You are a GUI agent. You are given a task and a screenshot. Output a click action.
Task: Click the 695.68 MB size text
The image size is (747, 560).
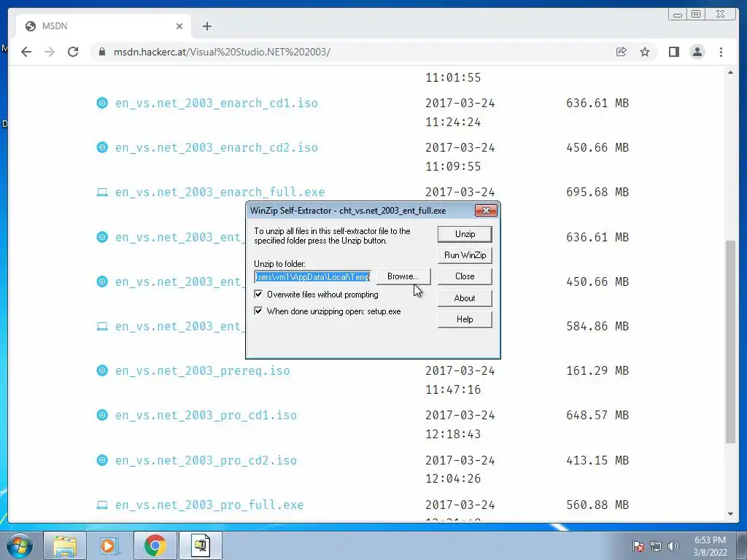(x=597, y=192)
